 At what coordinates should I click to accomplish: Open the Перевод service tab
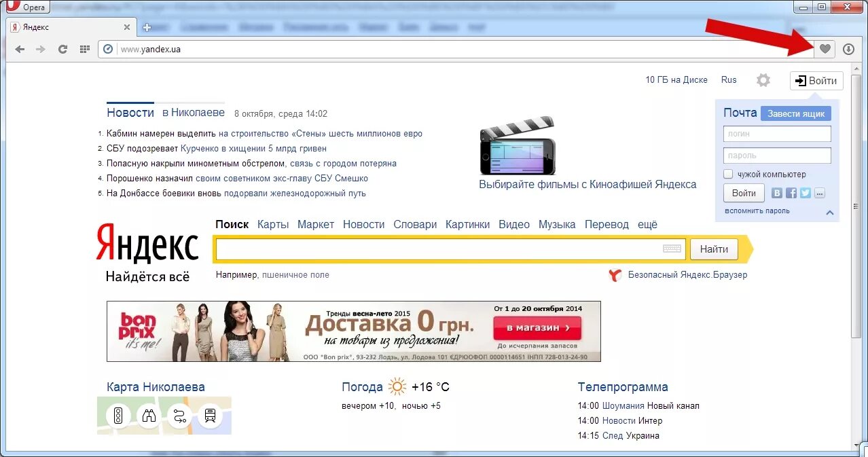point(607,224)
